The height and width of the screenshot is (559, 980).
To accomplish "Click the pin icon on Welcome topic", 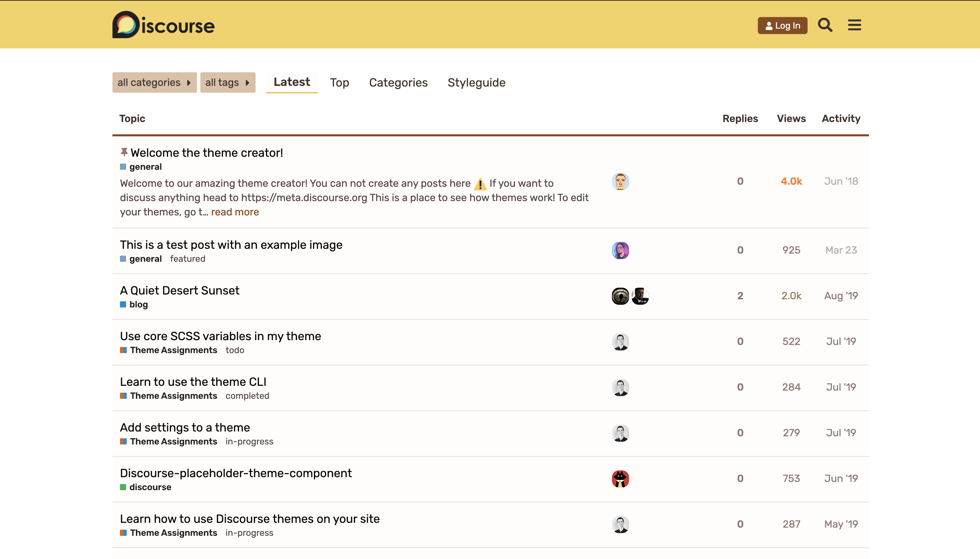I will tap(124, 152).
